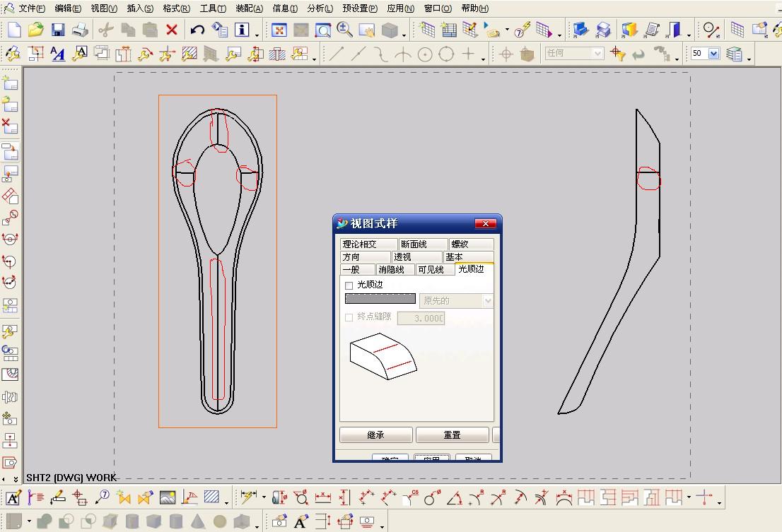Close the 视图式样 dialog
Screen dimensions: 782x532
pyautogui.click(x=485, y=224)
